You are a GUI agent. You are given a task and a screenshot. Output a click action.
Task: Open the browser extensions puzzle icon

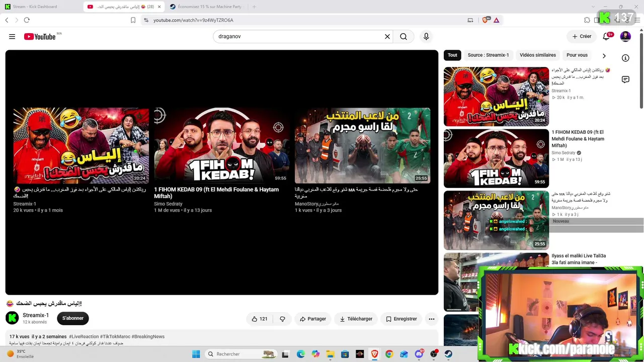coord(587,20)
